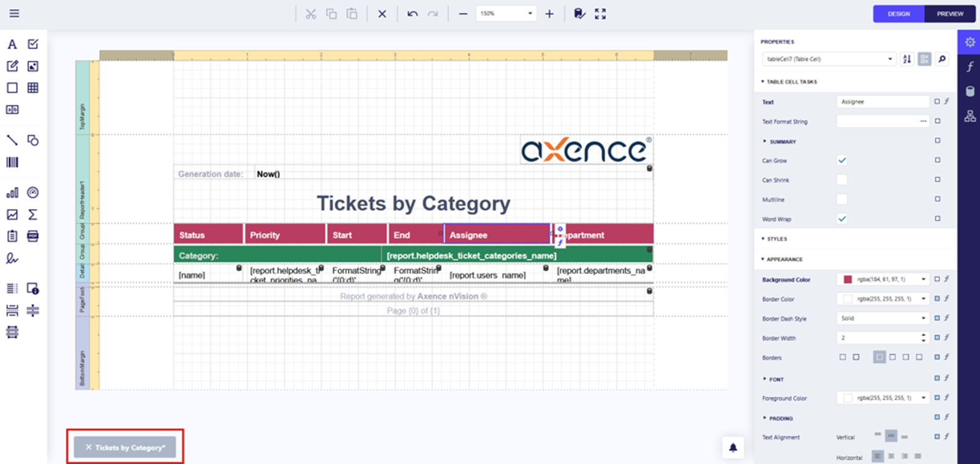The width and height of the screenshot is (980, 464).
Task: Click the Text field containing Assignee
Action: (x=883, y=102)
